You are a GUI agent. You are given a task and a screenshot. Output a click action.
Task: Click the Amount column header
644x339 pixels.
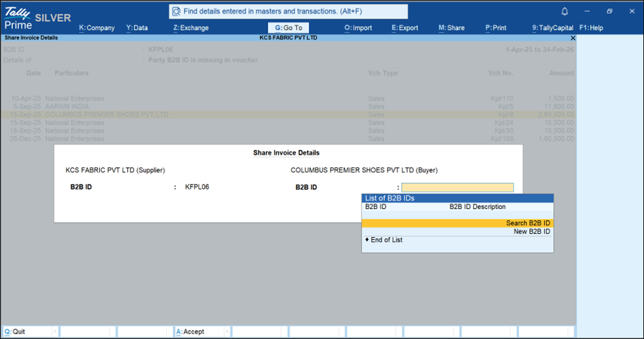click(x=561, y=73)
